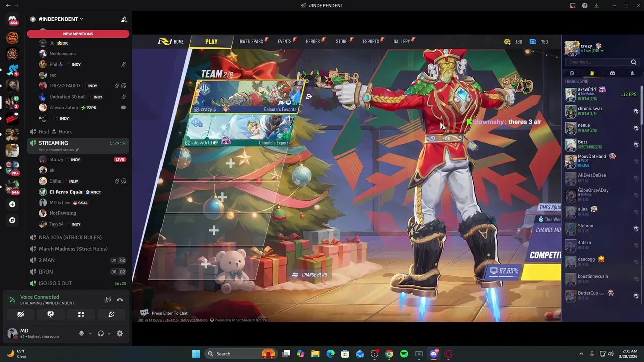The height and width of the screenshot is (362, 644).
Task: Click the gold currency icon showing 180
Action: (507, 42)
